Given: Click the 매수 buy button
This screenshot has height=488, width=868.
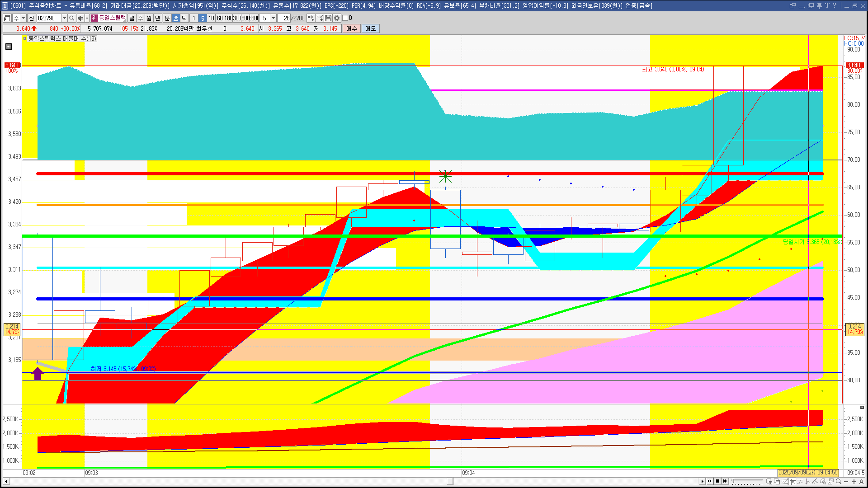Looking at the screenshot, I should click(352, 28).
